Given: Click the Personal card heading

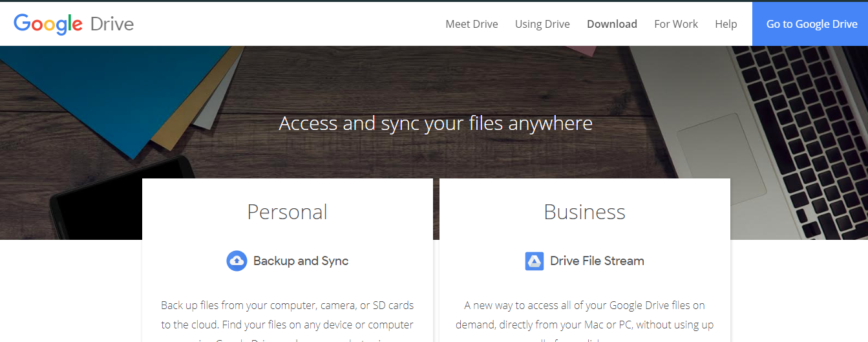Looking at the screenshot, I should pyautogui.click(x=288, y=212).
